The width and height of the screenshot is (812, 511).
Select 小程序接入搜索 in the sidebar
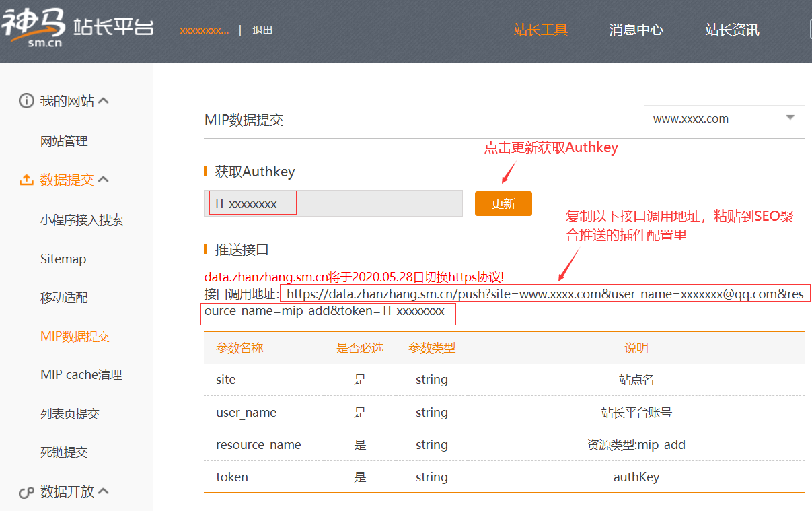pyautogui.click(x=81, y=220)
